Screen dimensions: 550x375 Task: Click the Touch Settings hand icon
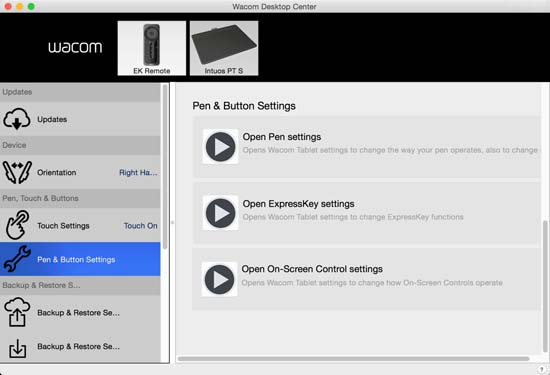point(17,225)
